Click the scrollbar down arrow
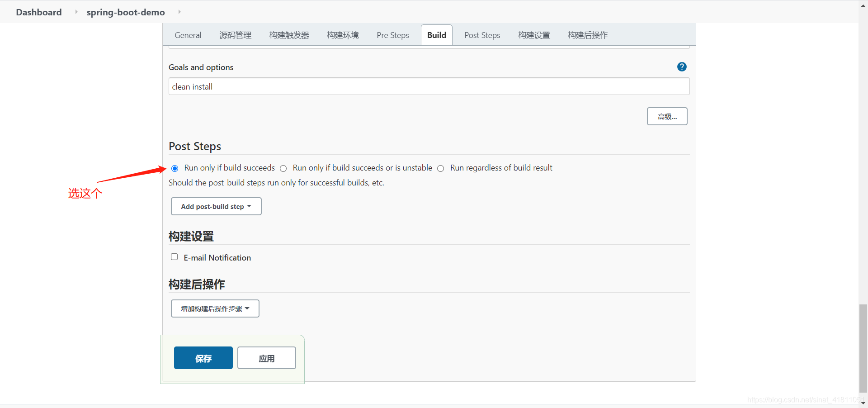 click(x=863, y=403)
